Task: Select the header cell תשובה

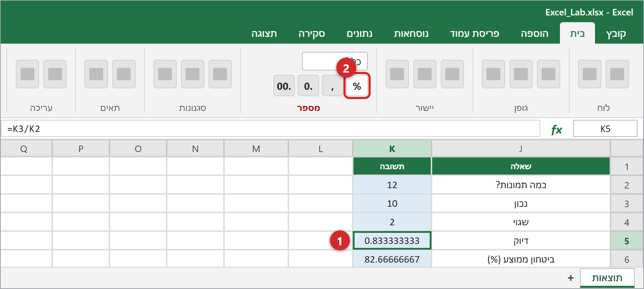Action: pos(392,166)
